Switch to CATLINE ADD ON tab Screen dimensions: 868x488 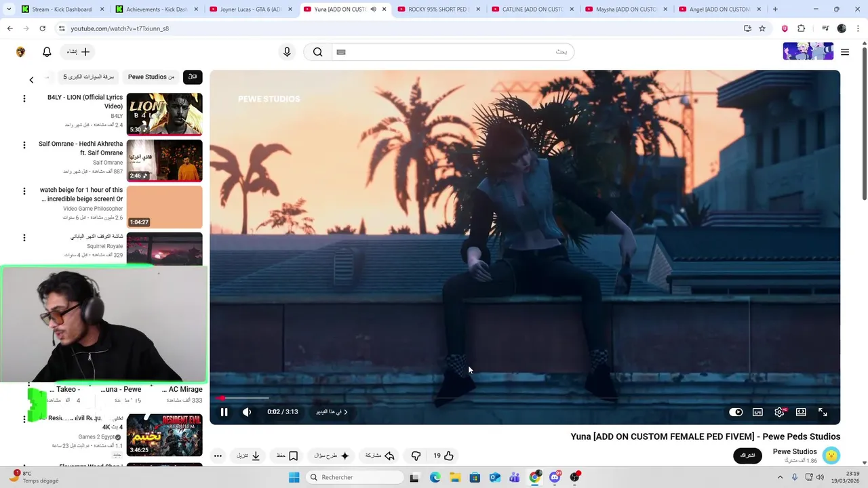click(532, 9)
